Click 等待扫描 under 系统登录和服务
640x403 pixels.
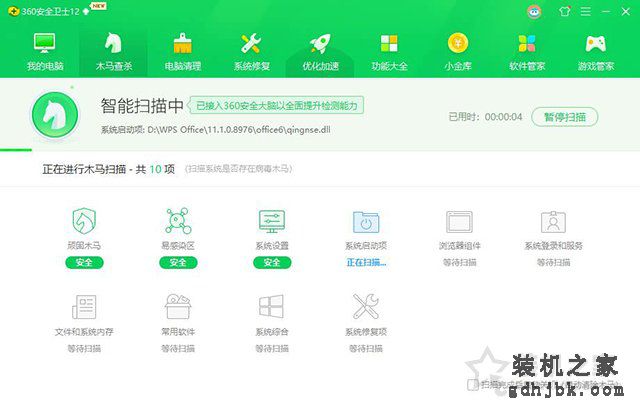tap(553, 263)
